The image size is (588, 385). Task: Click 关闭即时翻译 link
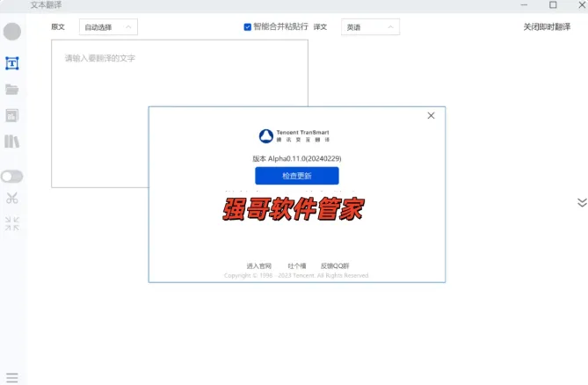[x=547, y=27]
